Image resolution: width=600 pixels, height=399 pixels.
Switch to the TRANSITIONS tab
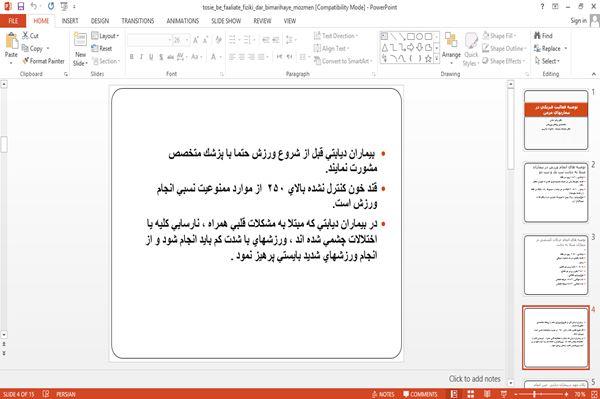click(x=138, y=21)
